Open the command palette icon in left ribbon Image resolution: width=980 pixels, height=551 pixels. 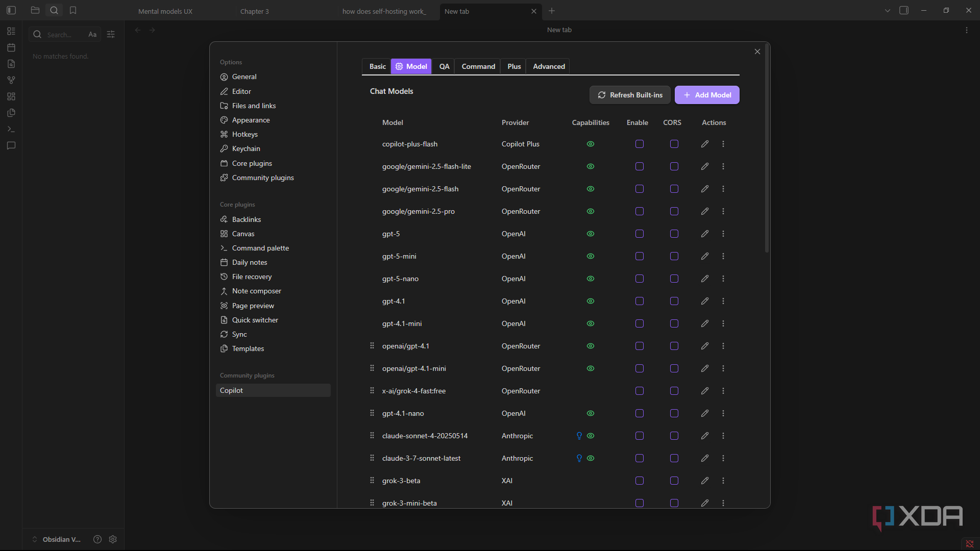coord(11,129)
